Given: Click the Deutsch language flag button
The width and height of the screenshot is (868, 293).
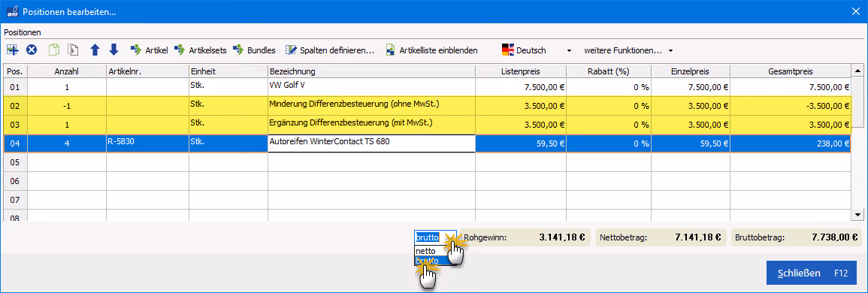Looking at the screenshot, I should tap(524, 50).
